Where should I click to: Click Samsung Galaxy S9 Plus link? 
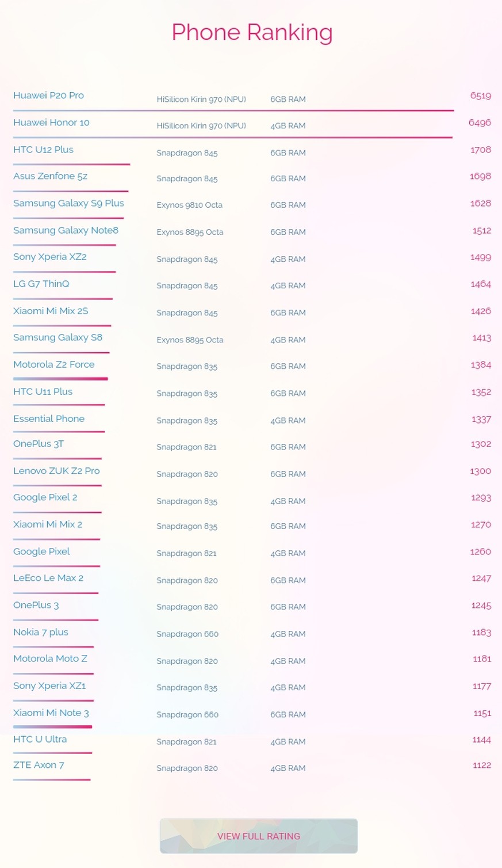pyautogui.click(x=69, y=203)
